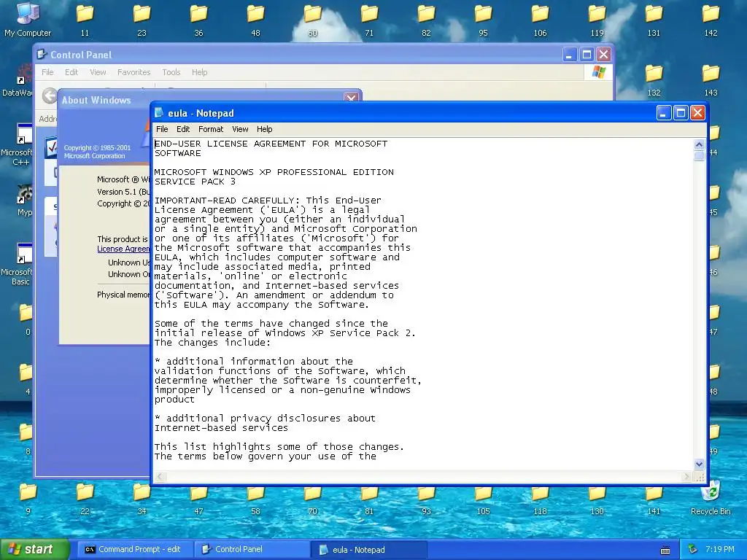
Task: Open Microsoft C++ desktop shortcut
Action: click(x=19, y=144)
